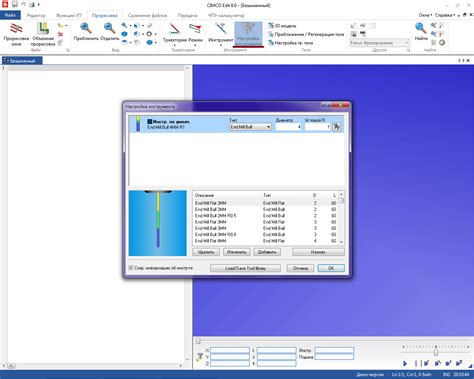Image resolution: width=474 pixels, height=379 pixels.
Task: Click the Приблизить zoom-in magnifier icon
Action: click(x=86, y=28)
